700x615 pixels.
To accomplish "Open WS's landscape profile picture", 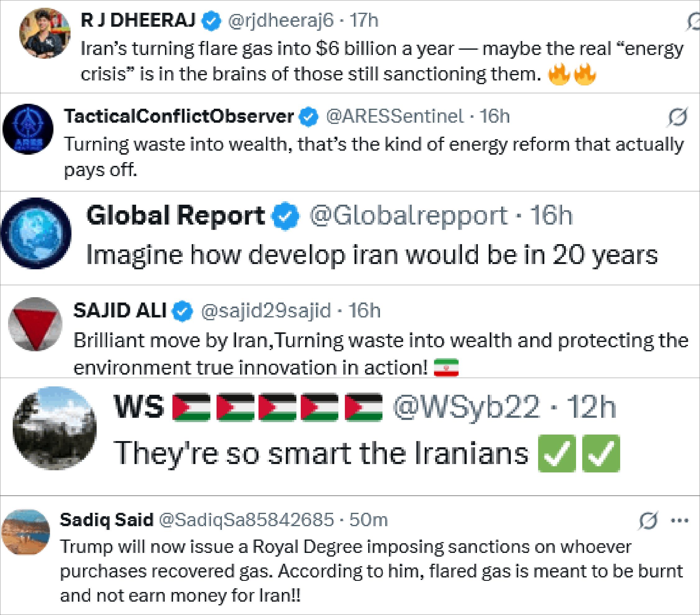I will tap(55, 428).
